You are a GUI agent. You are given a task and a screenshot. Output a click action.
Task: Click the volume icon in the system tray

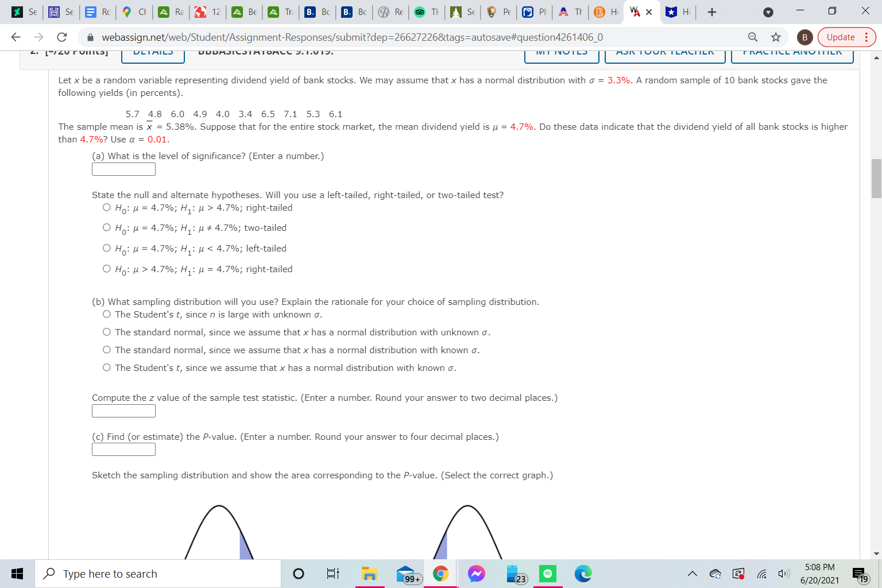783,573
